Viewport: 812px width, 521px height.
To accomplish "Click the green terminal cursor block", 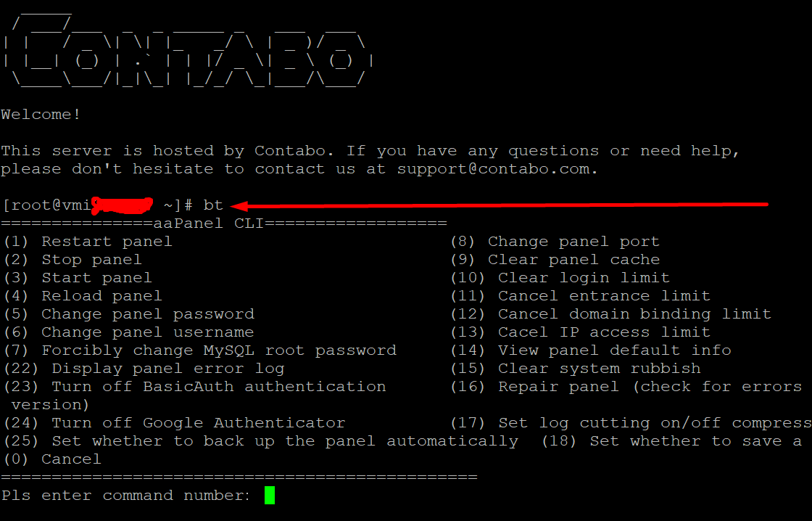I will [x=270, y=496].
